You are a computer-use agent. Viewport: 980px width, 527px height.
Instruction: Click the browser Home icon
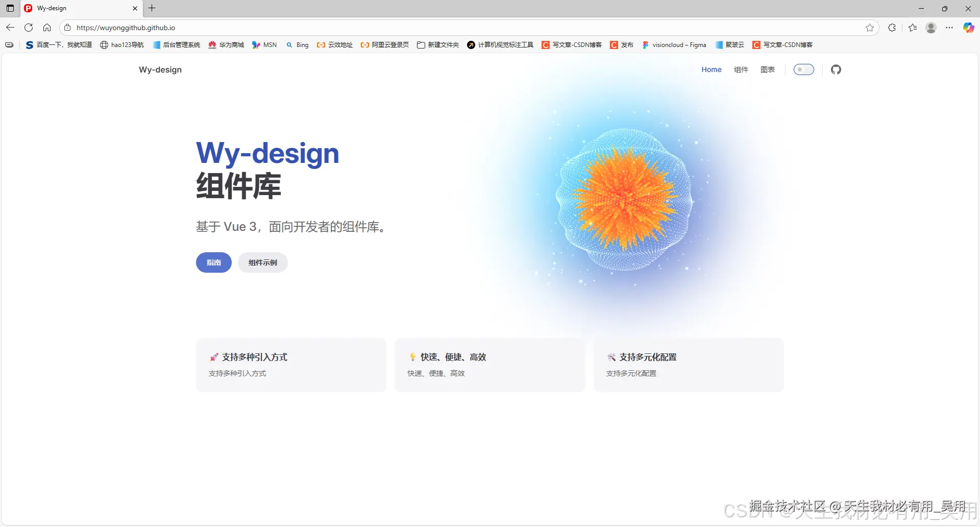click(47, 28)
